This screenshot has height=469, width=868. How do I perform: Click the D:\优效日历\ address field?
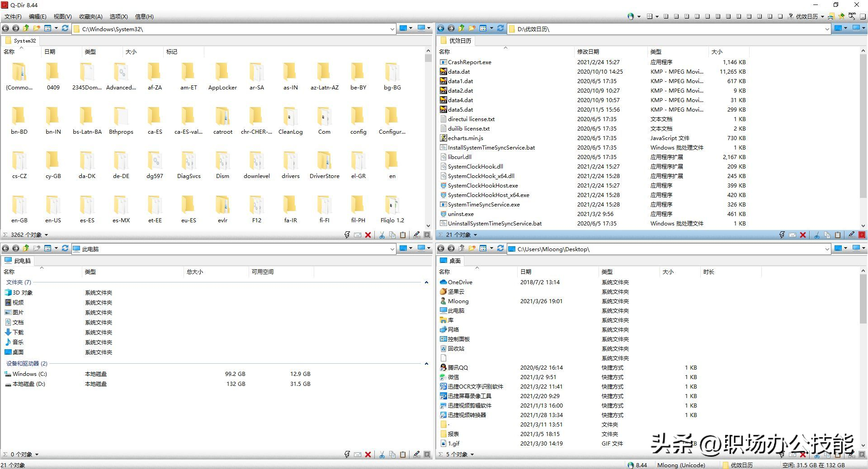click(x=669, y=29)
